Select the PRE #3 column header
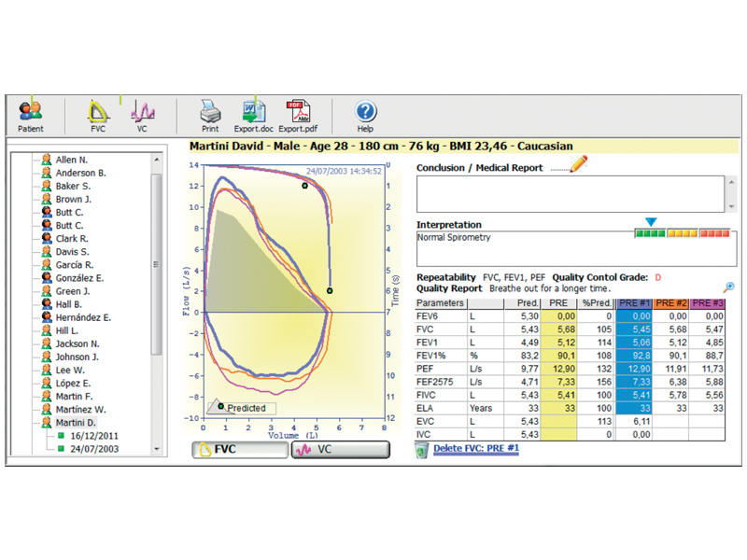The image size is (747, 560). [x=708, y=303]
